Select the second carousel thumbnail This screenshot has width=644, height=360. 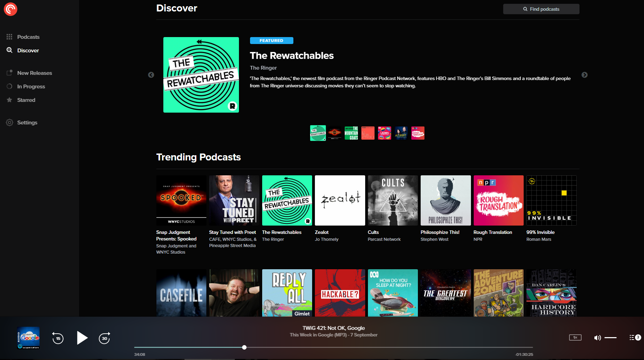tap(335, 133)
